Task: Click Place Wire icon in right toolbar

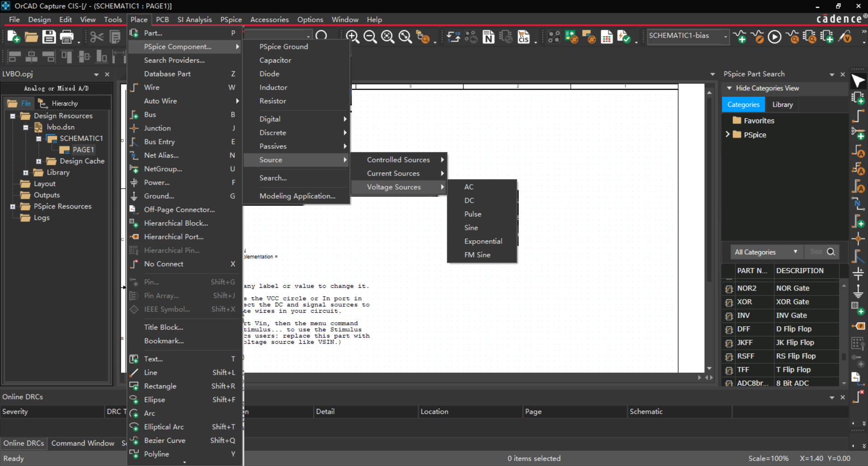Action: pyautogui.click(x=858, y=116)
